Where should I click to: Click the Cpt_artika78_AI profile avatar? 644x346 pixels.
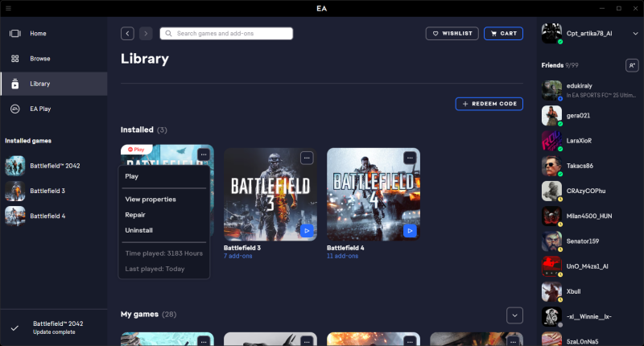pyautogui.click(x=551, y=33)
